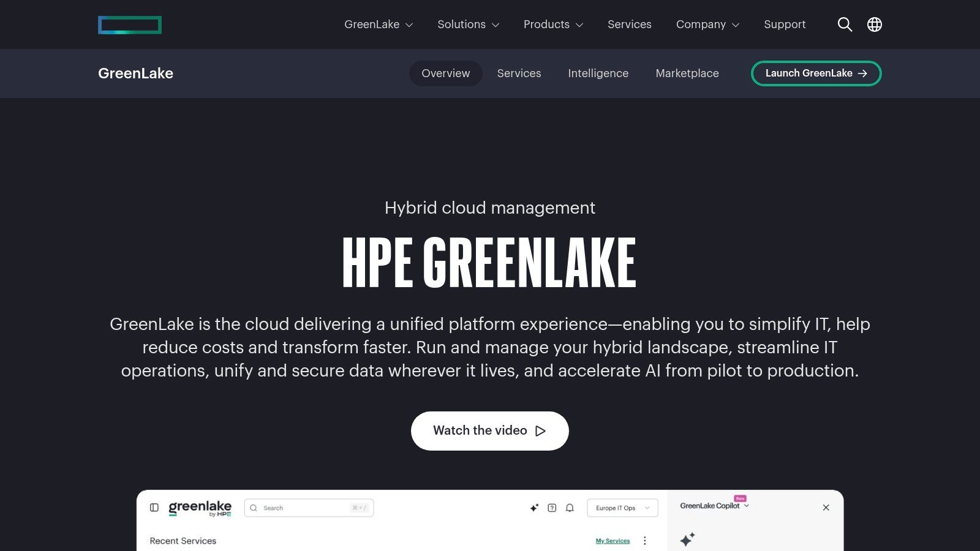Expand the GreenLake navigation dropdown
This screenshot has width=980, height=551.
[x=379, y=24]
